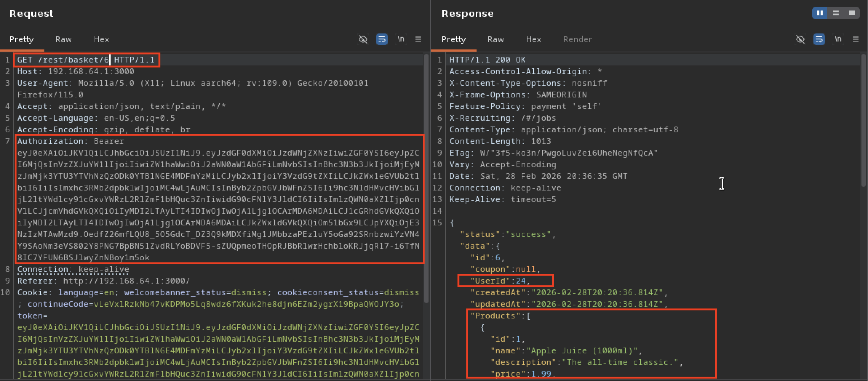868x381 pixels.
Task: Click the Date response header line
Action: point(538,176)
